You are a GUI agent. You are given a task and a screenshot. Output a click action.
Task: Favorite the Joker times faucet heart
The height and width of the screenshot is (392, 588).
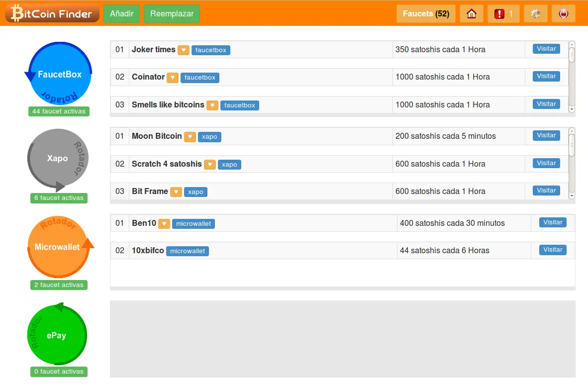coord(184,50)
